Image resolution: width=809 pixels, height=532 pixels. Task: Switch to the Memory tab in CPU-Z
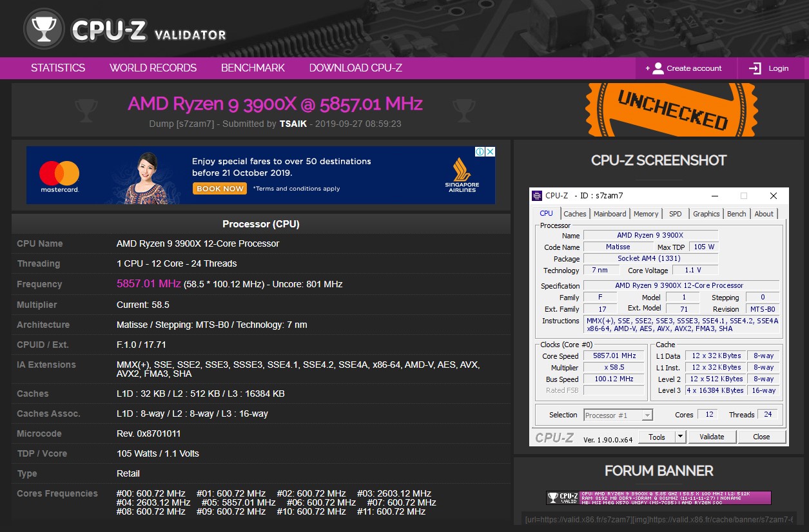click(646, 213)
